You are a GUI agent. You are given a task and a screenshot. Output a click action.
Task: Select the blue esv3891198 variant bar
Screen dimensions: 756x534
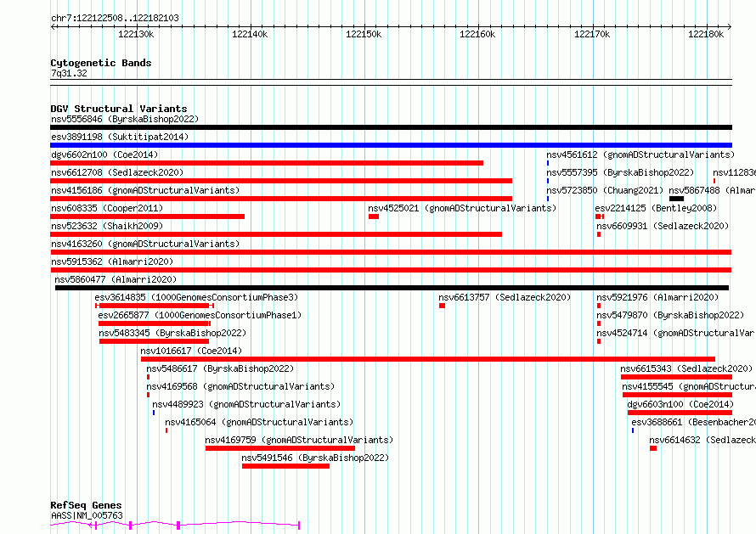coord(391,145)
